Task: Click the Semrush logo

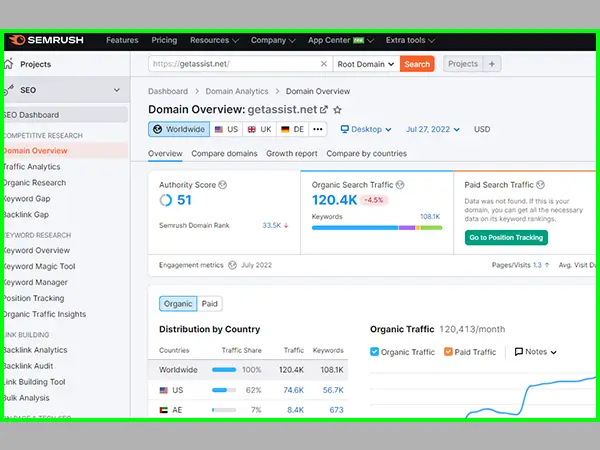Action: pos(46,40)
